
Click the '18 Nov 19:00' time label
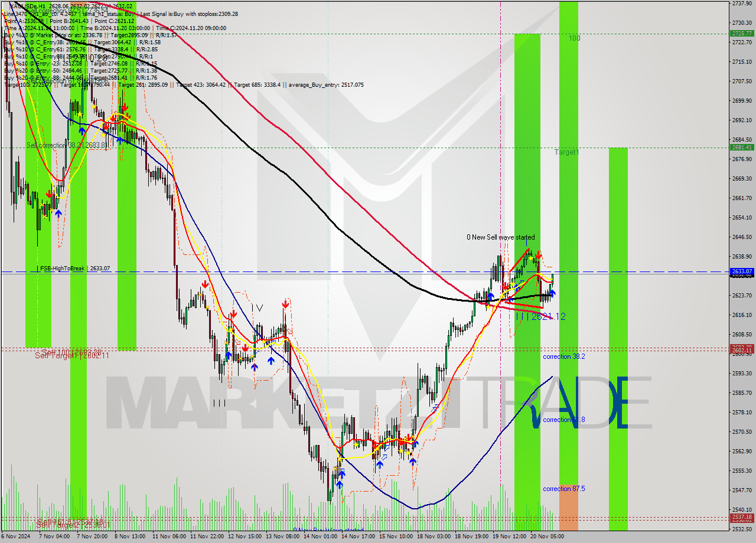coord(471,537)
